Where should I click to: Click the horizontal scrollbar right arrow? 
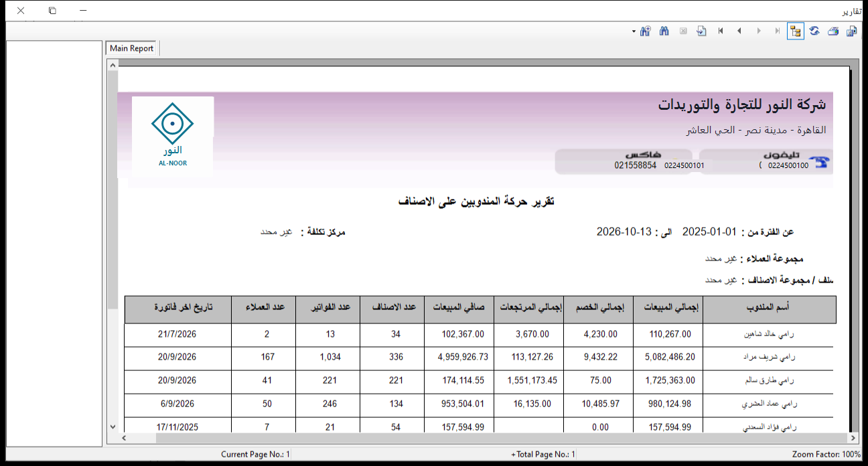[x=853, y=438]
